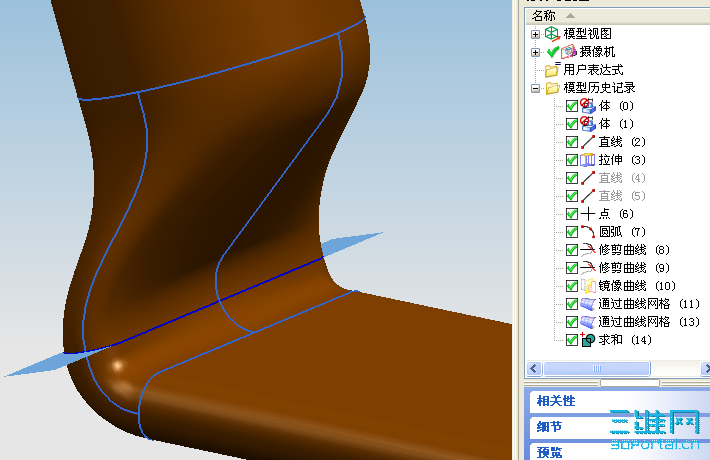The image size is (710, 460).
Task: Toggle the checkbox for 通过曲线网格 (13)
Action: point(572,322)
